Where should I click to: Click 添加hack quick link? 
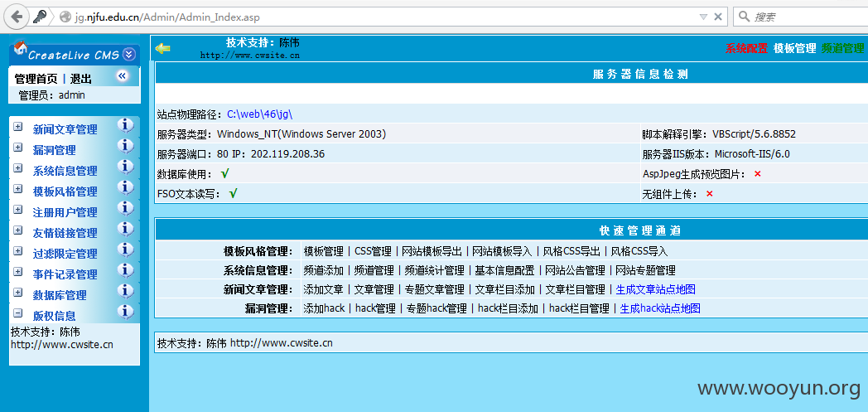[x=325, y=308]
